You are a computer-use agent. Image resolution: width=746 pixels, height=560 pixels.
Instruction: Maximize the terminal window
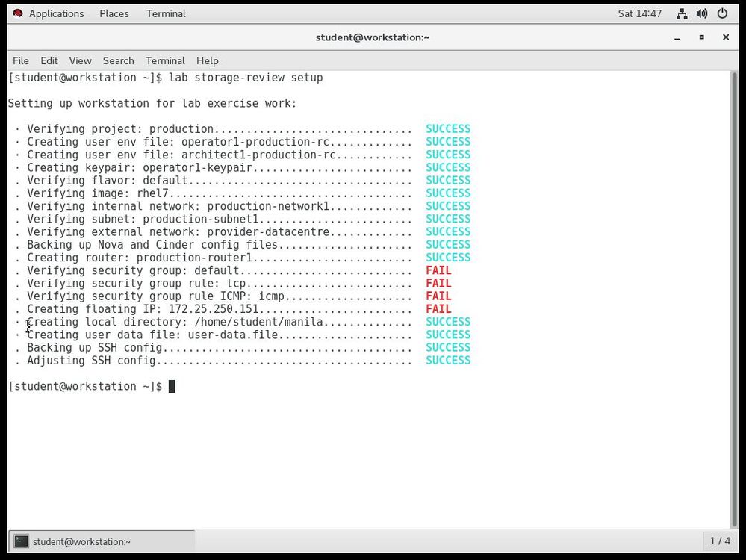tap(701, 37)
